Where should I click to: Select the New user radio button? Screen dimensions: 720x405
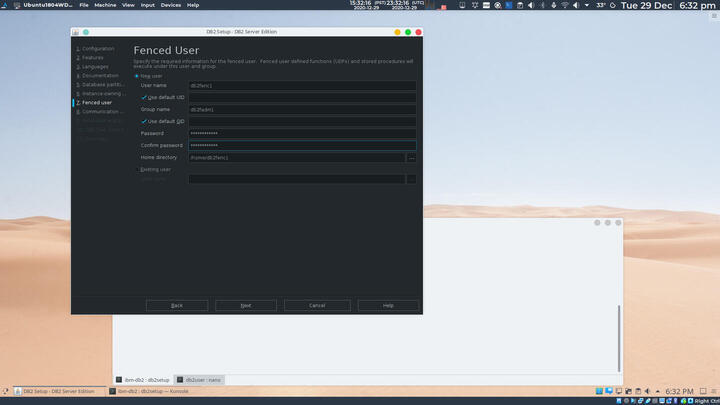click(x=136, y=76)
